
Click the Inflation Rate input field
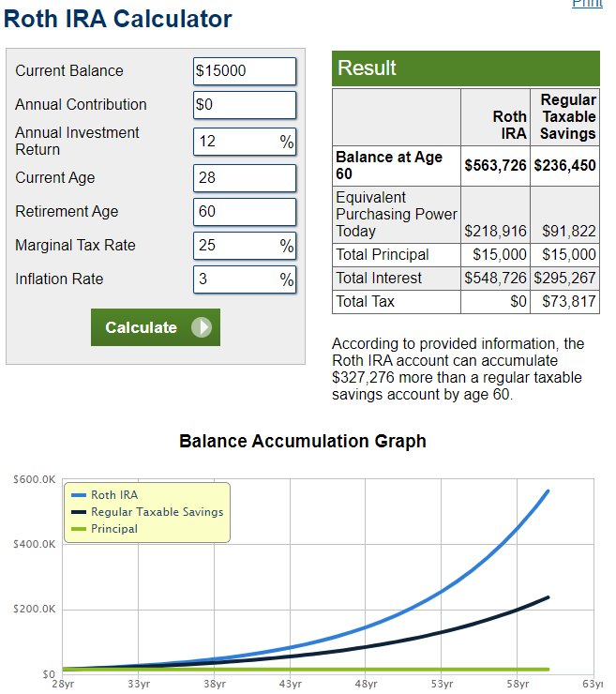coord(245,279)
